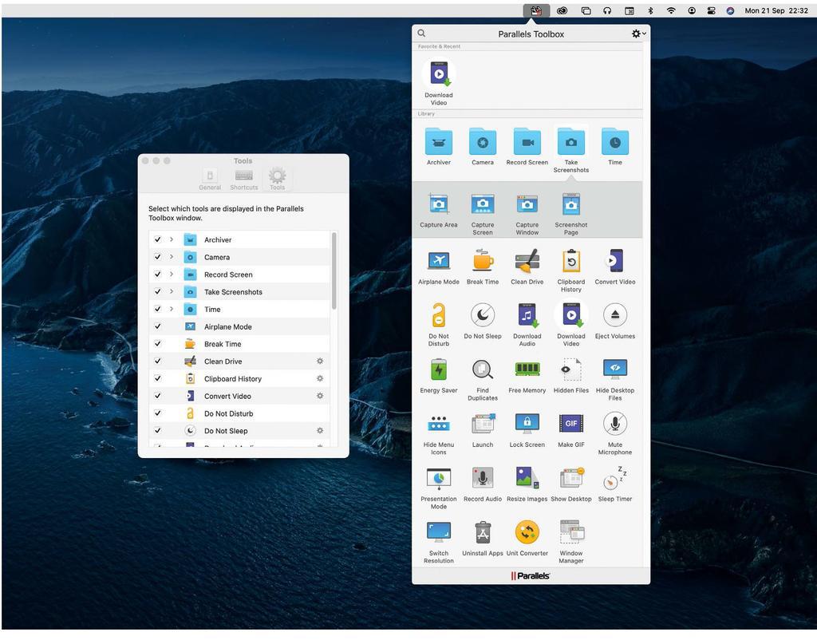Run the Free Memory tool

(527, 369)
